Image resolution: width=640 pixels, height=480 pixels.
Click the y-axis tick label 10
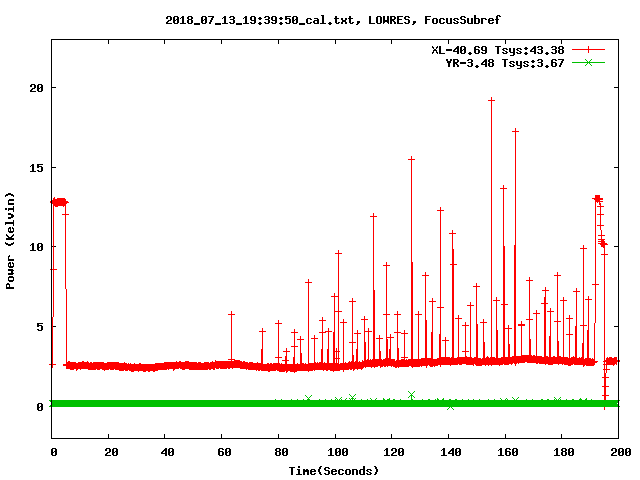pyautogui.click(x=36, y=247)
